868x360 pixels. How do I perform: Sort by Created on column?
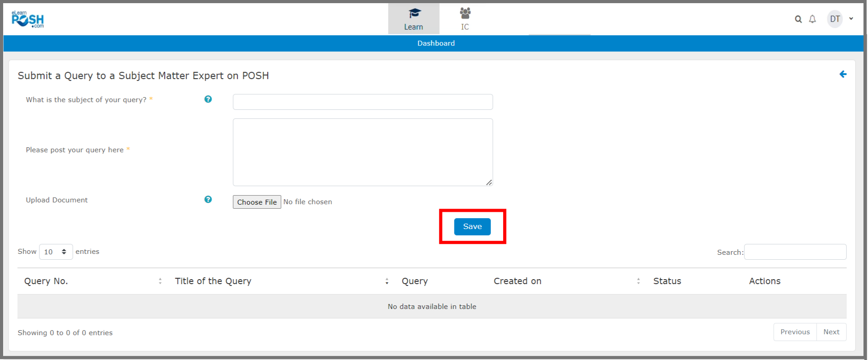pos(638,281)
